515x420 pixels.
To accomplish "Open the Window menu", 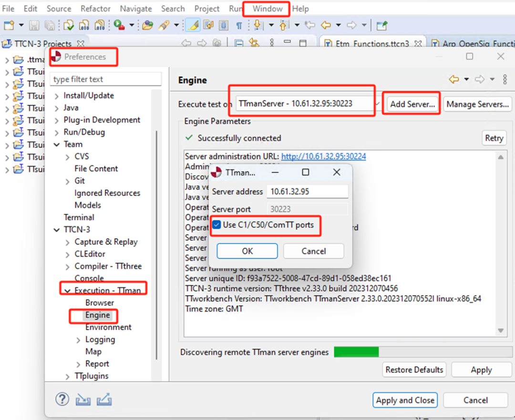I will (267, 9).
